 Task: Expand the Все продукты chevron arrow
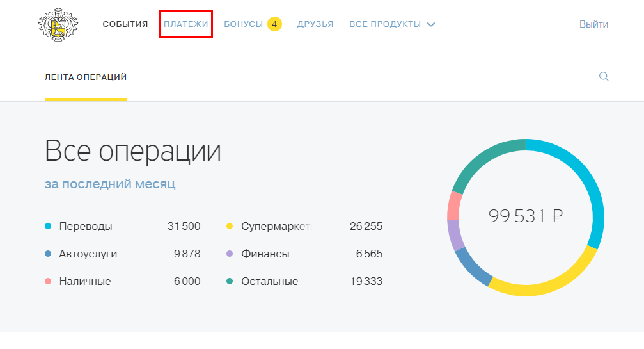click(x=431, y=25)
